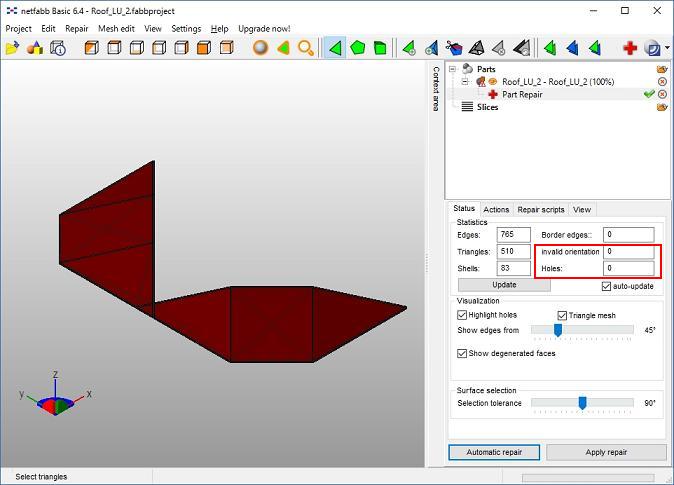The width and height of the screenshot is (674, 485).
Task: Remove Roof_LU_2 part with its red X
Action: 662,82
